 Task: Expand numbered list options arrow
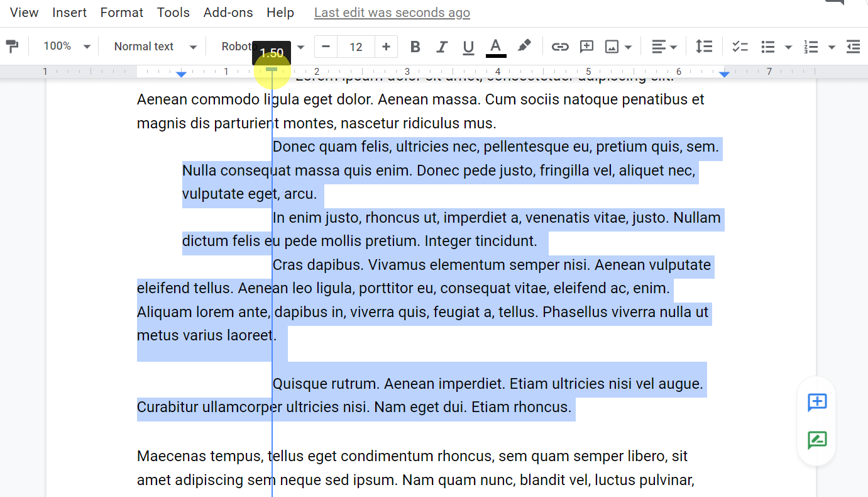tap(832, 47)
